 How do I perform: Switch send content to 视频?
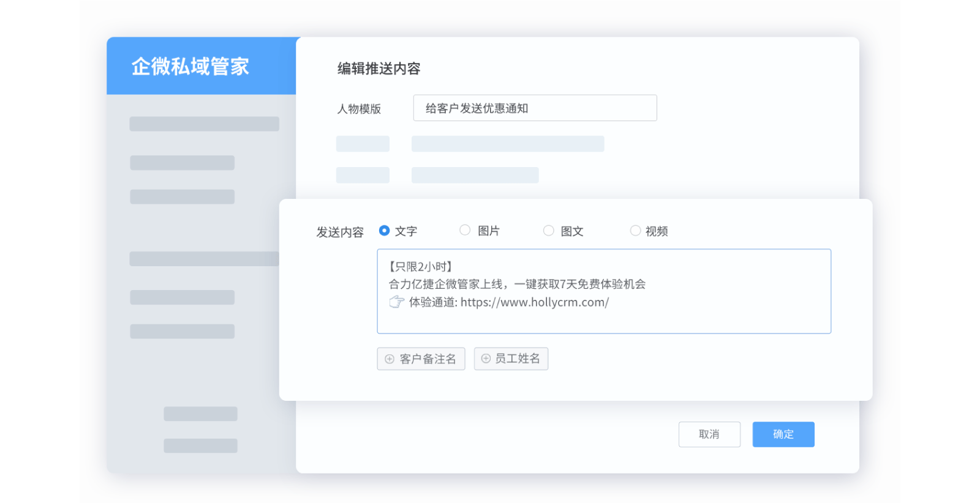635,231
